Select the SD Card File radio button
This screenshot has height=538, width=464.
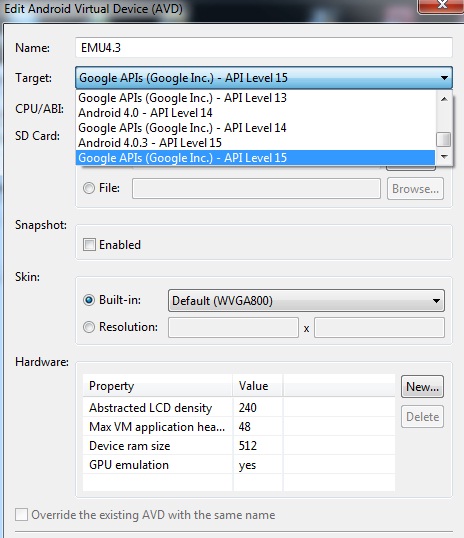[89, 188]
